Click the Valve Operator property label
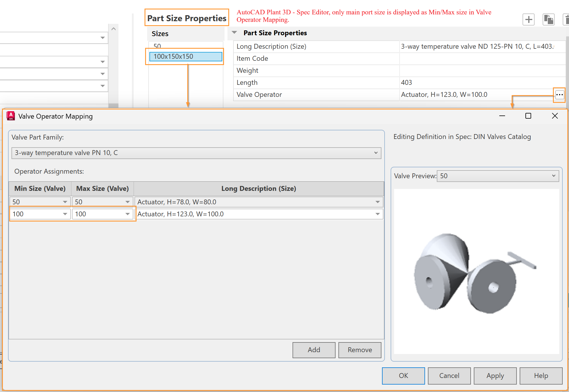This screenshot has height=392, width=569. click(x=259, y=95)
